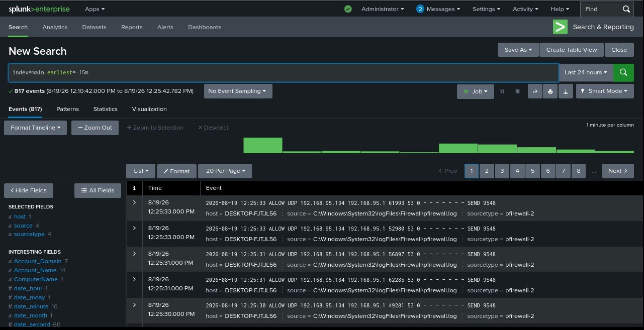This screenshot has width=644, height=330.
Task: Go to results page 2
Action: coord(487,171)
